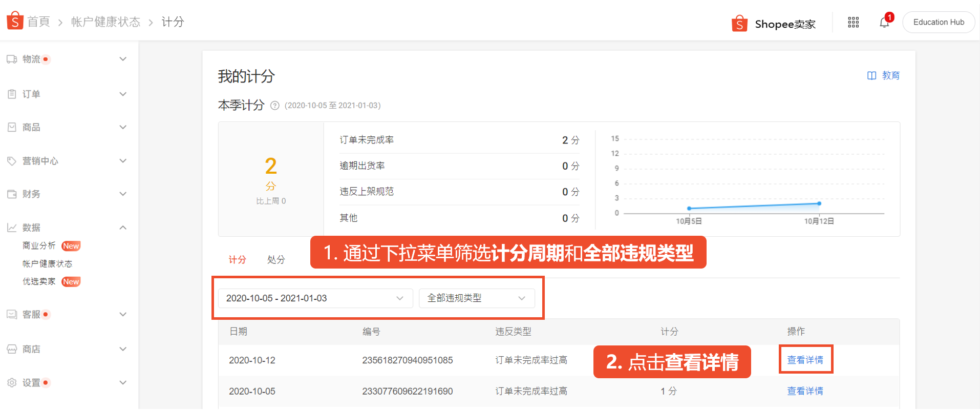Click the 物流 truck icon
Viewport: 980px width, 410px height.
coord(12,59)
